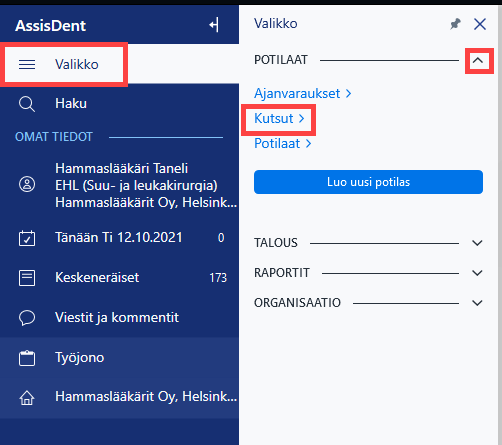Select the Työjono menu item

(x=119, y=358)
